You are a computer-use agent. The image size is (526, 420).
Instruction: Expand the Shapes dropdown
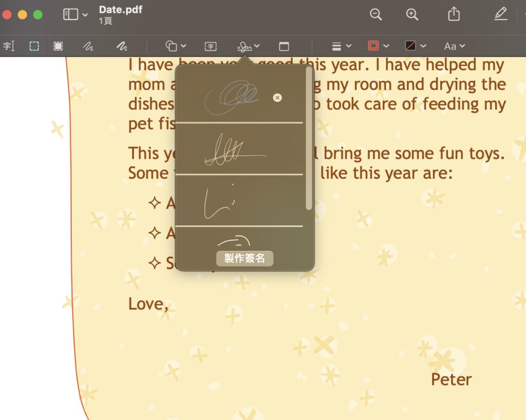tap(175, 46)
